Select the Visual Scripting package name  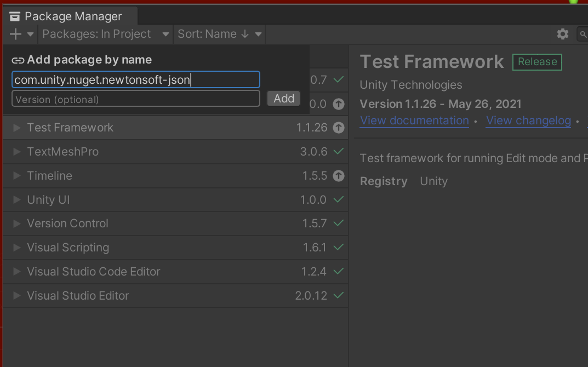pyautogui.click(x=68, y=248)
